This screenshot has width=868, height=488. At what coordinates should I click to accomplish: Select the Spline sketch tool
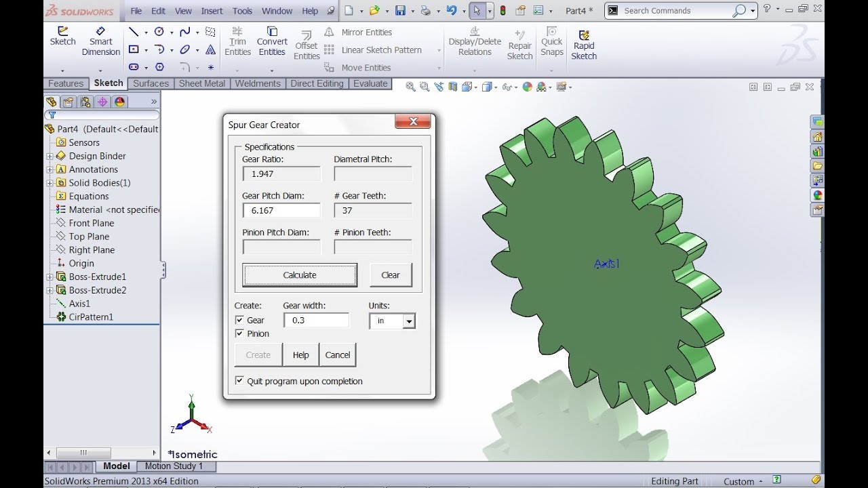coord(184,32)
